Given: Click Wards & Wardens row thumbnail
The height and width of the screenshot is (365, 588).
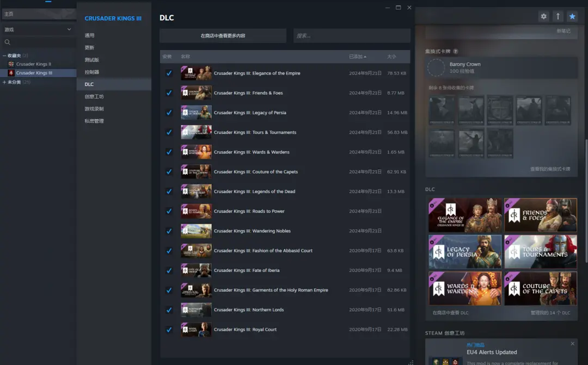Looking at the screenshot, I should [x=196, y=152].
